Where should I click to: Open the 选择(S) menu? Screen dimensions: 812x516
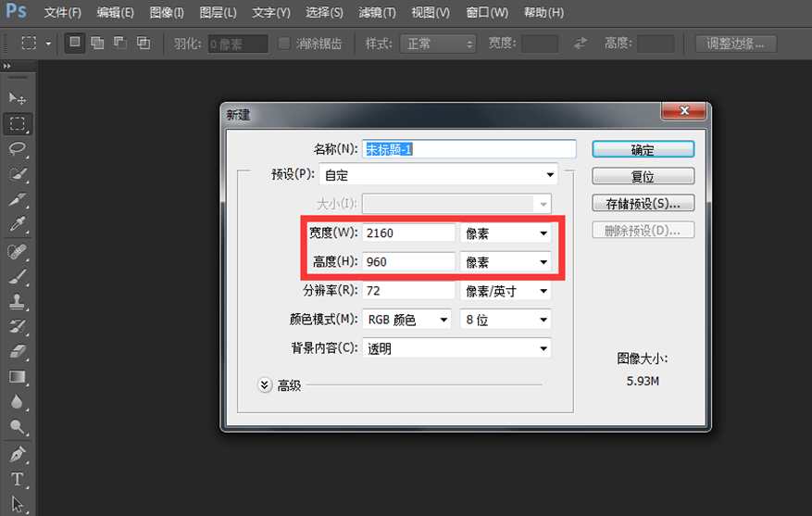pyautogui.click(x=324, y=12)
